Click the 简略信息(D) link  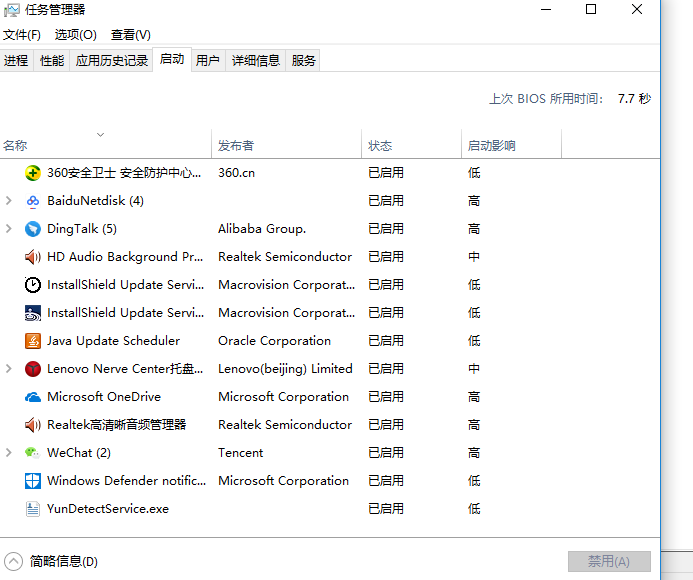[x=64, y=561]
